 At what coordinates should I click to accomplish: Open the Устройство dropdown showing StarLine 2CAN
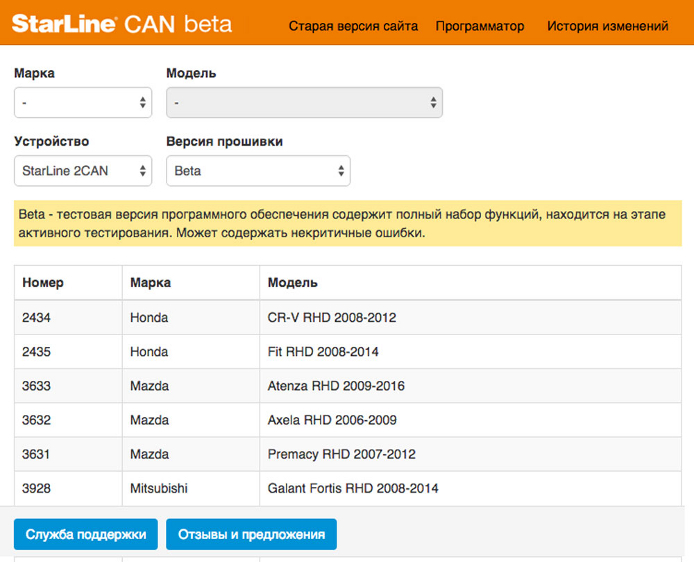83,171
